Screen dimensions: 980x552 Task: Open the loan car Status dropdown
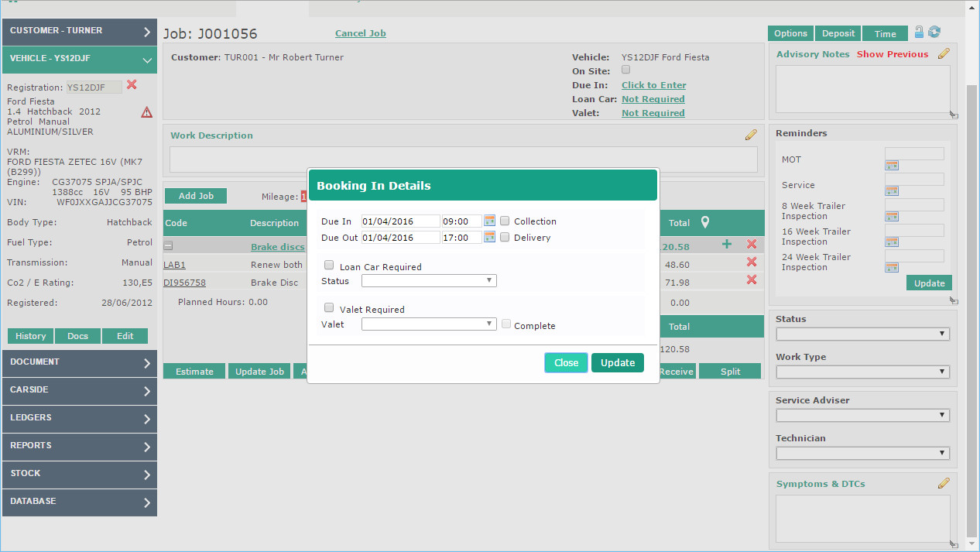click(x=429, y=281)
